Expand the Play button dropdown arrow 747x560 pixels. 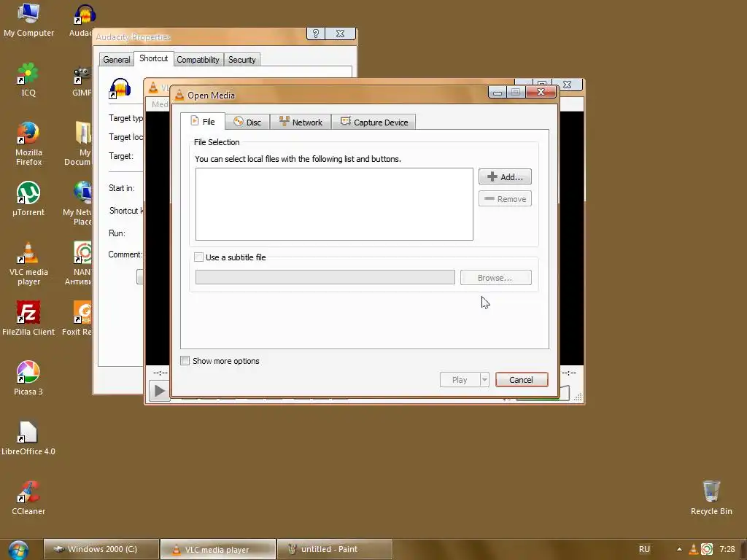tap(484, 379)
